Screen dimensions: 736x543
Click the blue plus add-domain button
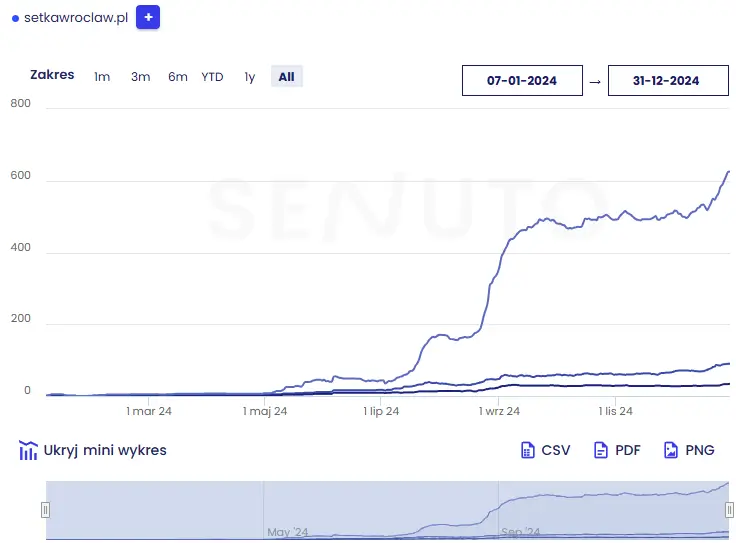click(x=148, y=17)
